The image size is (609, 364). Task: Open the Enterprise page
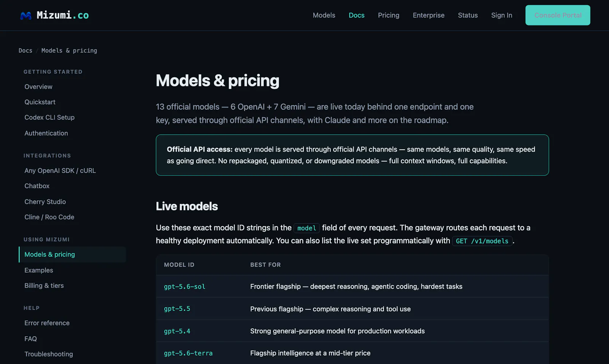pyautogui.click(x=429, y=15)
